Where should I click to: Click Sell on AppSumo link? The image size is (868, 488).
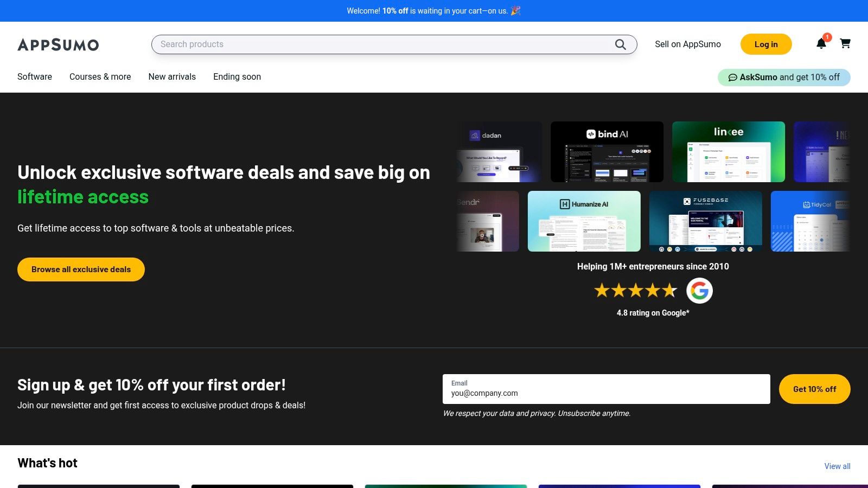(688, 44)
